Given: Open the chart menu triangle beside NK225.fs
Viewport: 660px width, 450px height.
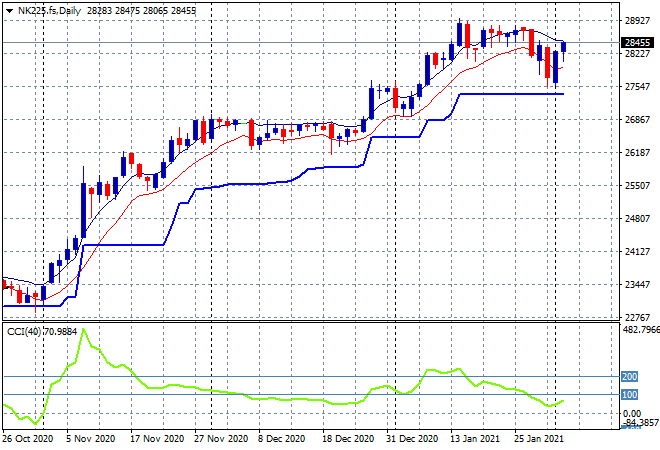Looking at the screenshot, I should 9,11.
